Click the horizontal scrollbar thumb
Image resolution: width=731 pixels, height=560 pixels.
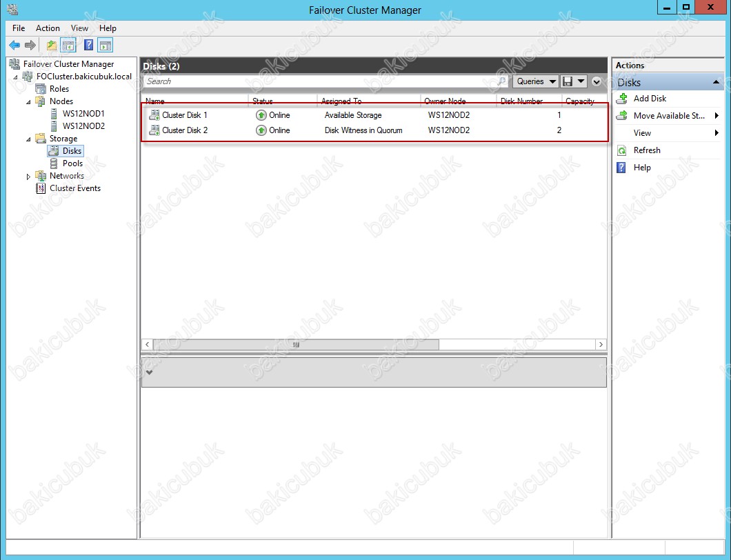click(x=296, y=345)
